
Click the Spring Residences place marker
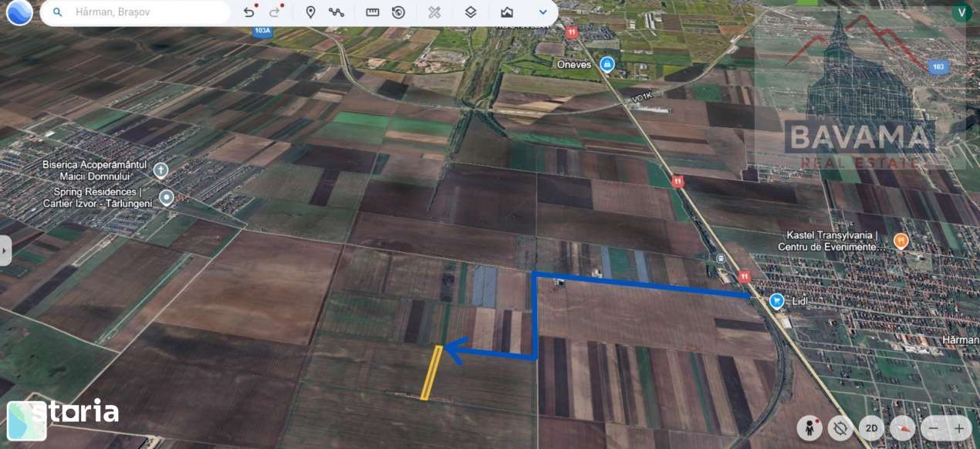(x=166, y=197)
